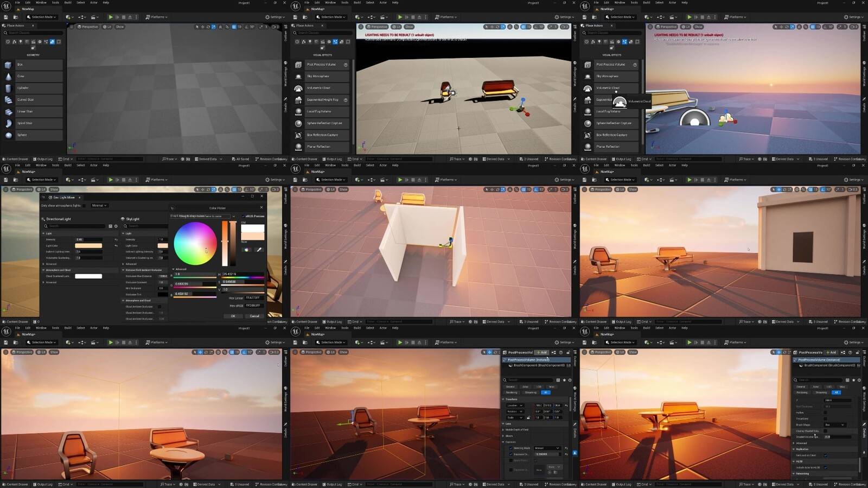Open property matrix icon beside DirectionalLight search
The image size is (868, 488).
110,226
